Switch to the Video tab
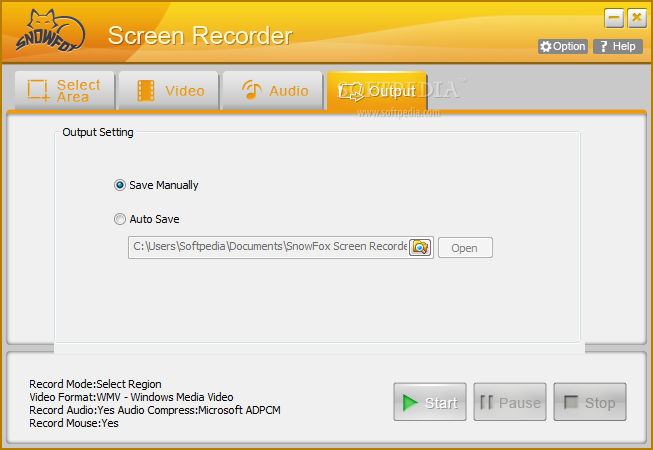 [169, 90]
